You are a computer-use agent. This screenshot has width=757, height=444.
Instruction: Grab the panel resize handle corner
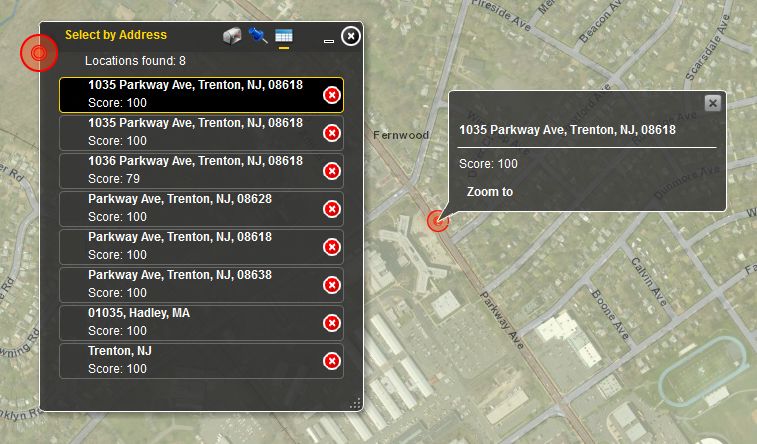coord(354,403)
